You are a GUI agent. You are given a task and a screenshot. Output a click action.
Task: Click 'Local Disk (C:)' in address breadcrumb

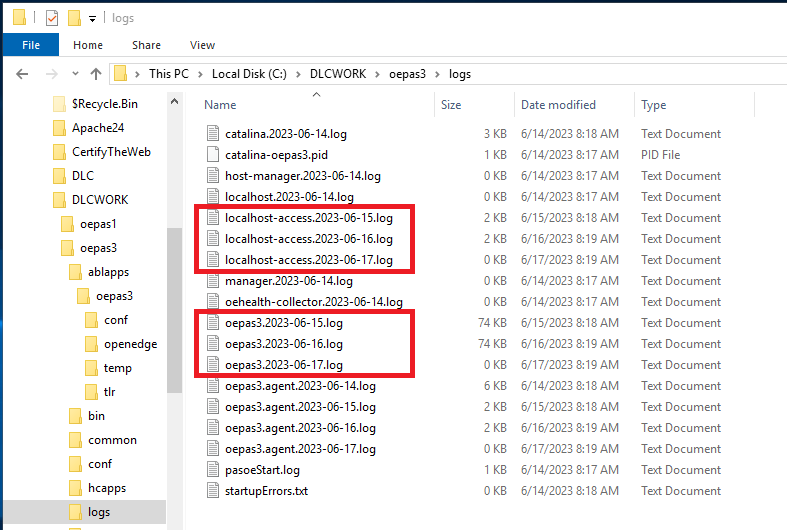tap(249, 74)
